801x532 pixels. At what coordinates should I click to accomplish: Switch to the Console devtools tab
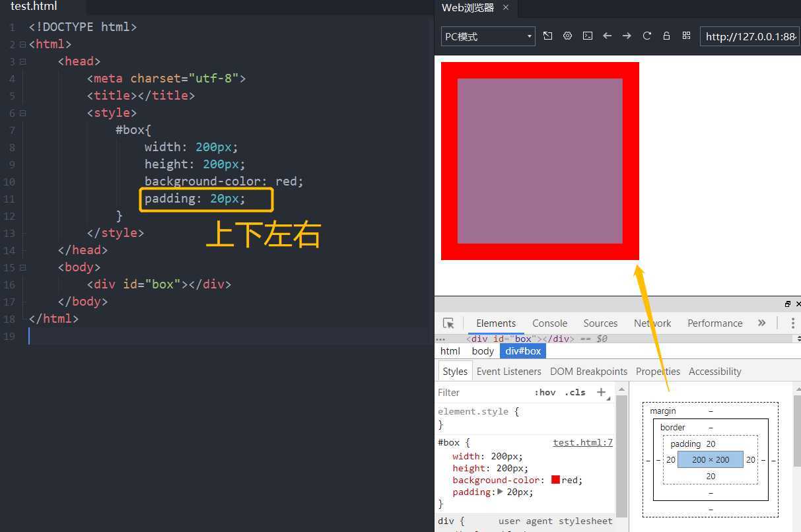[x=549, y=323]
